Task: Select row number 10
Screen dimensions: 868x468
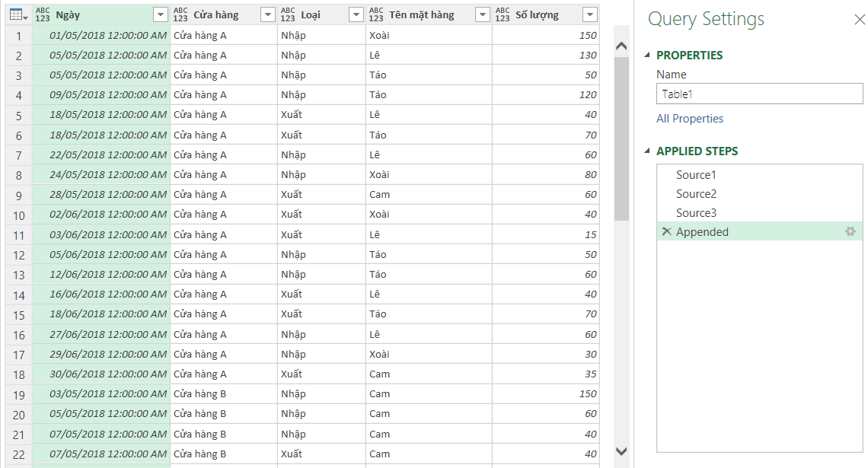Action: point(19,215)
